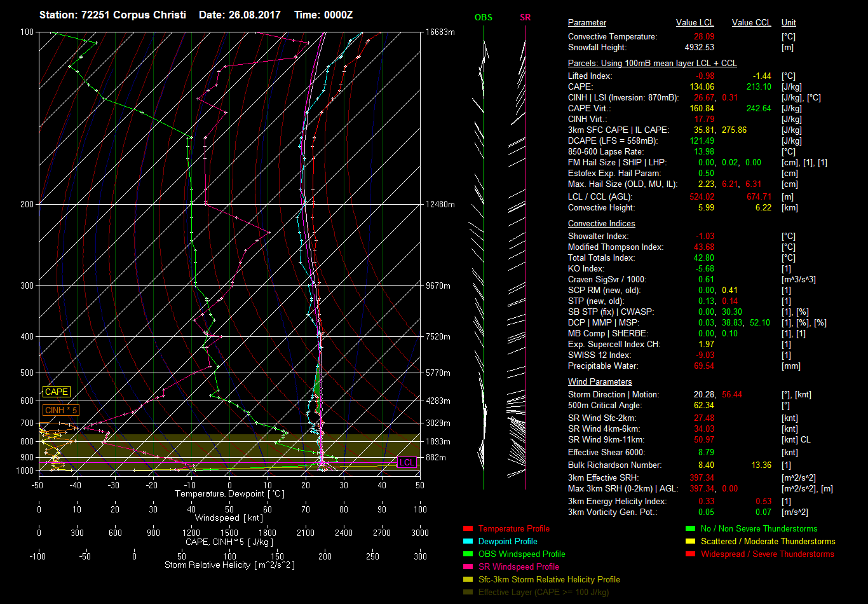Image resolution: width=868 pixels, height=604 pixels.
Task: Select the magenta SR Windspeed Profile swatch
Action: (468, 567)
